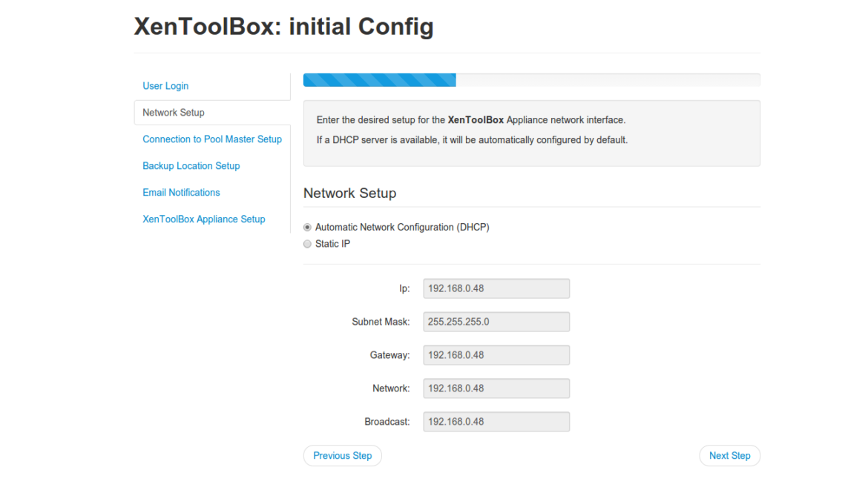Viewport: 868px width, 493px height.
Task: Open Backup Location Setup step
Action: 191,165
